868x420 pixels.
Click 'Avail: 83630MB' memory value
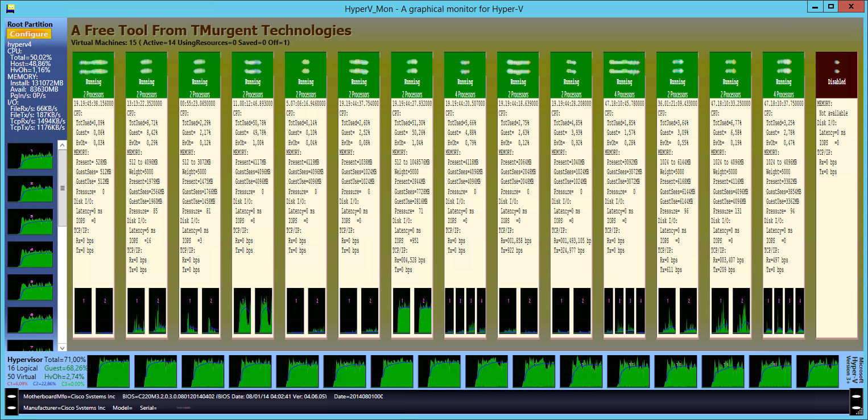(34, 89)
